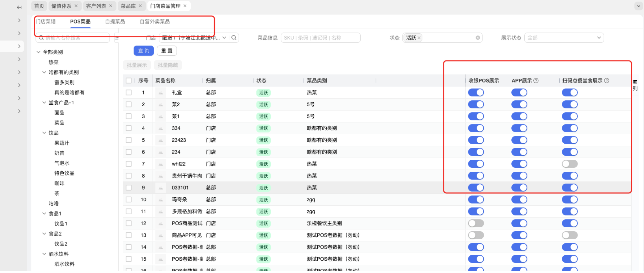Collapse the 饮品 tree node

(x=44, y=133)
